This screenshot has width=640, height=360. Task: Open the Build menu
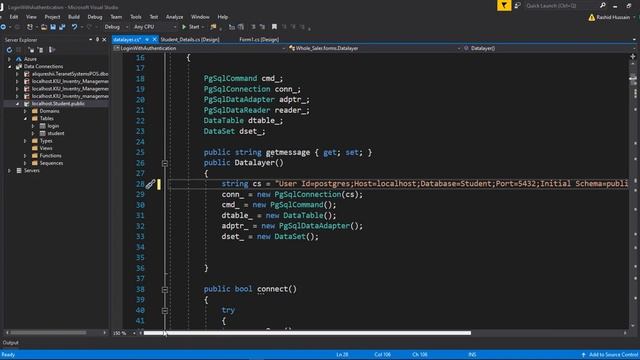74,17
